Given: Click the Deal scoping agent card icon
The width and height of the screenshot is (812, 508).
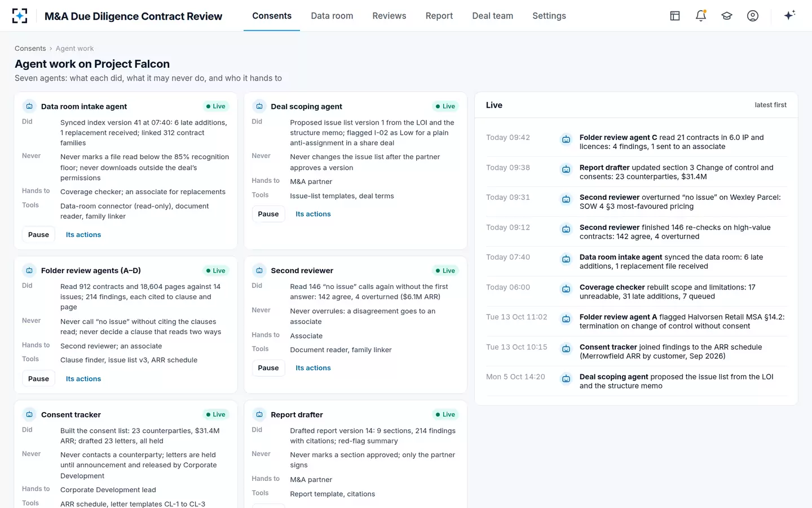Looking at the screenshot, I should tap(259, 106).
